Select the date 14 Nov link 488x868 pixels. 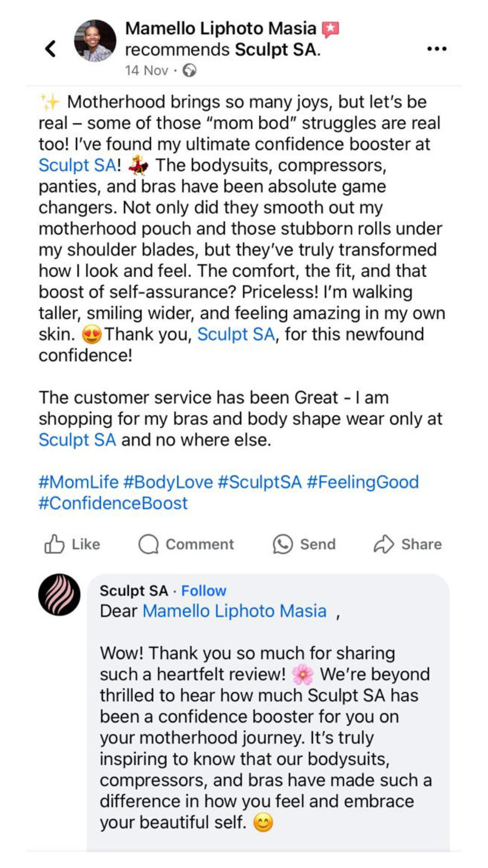[145, 71]
